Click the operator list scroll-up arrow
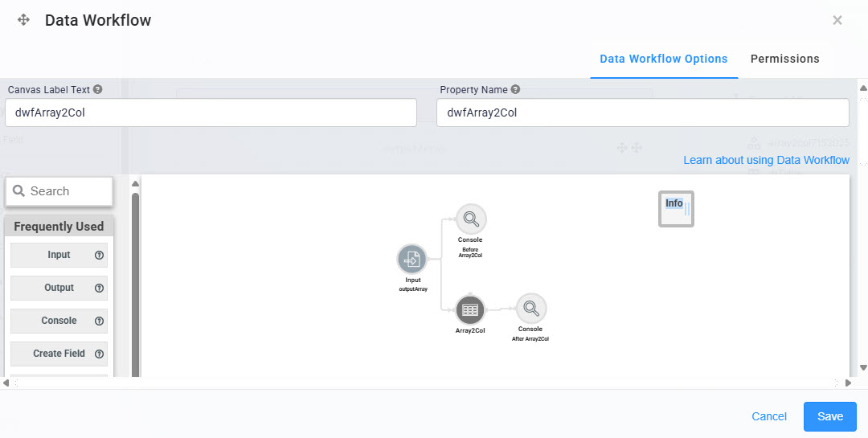868x438 pixels. (136, 184)
